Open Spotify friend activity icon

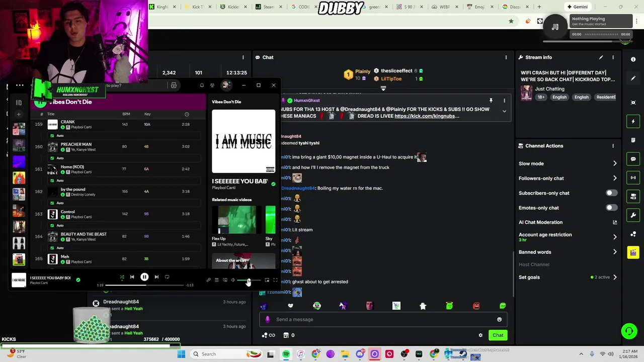[x=212, y=85]
